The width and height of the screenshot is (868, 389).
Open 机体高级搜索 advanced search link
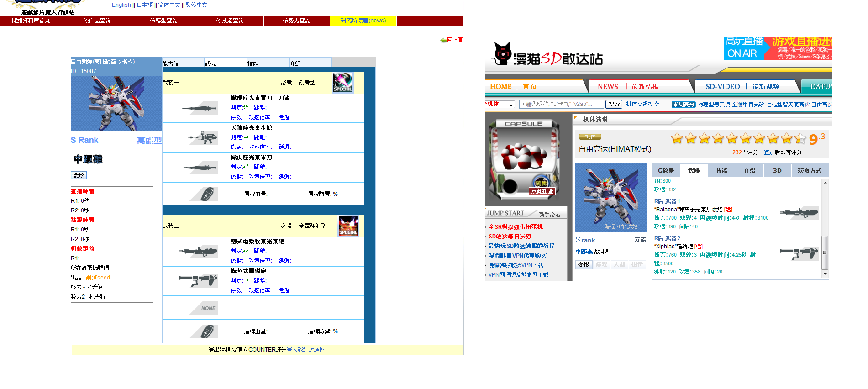[642, 104]
